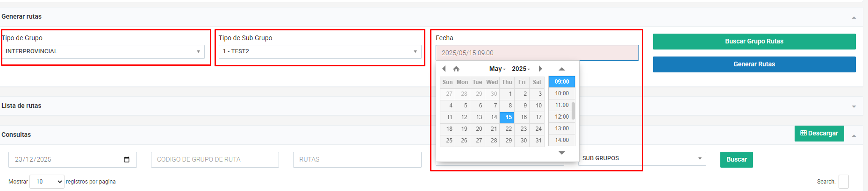The width and height of the screenshot is (868, 191).
Task: Collapse the Consultas panel
Action: 854,135
